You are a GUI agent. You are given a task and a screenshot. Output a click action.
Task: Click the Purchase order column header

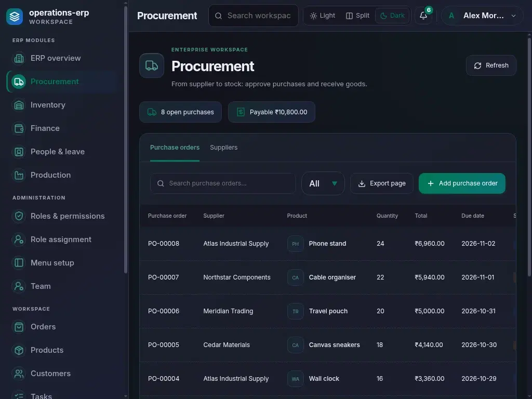coord(167,216)
